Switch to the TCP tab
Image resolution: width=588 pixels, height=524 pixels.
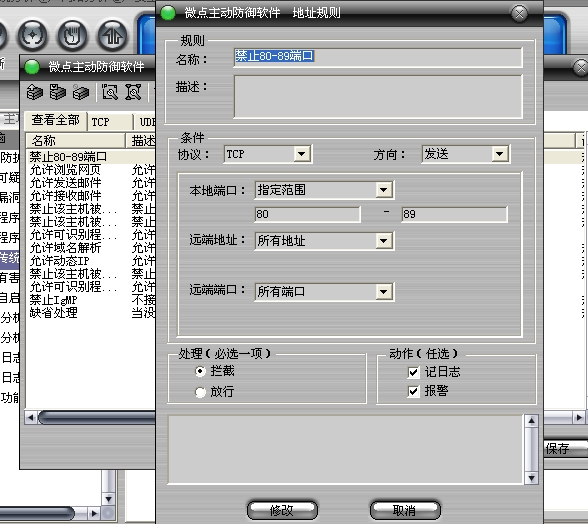(x=110, y=122)
